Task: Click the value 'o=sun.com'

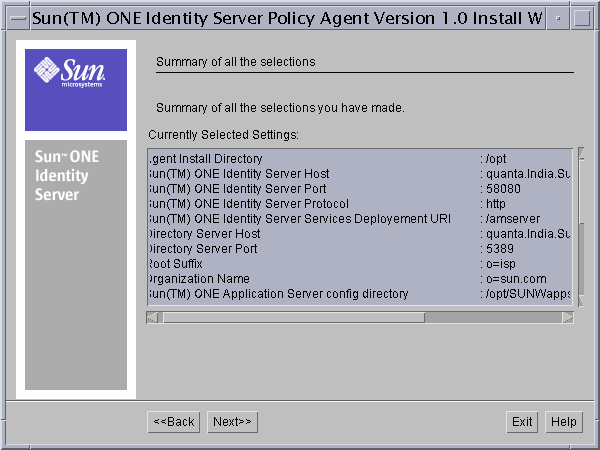Action: 516,279
